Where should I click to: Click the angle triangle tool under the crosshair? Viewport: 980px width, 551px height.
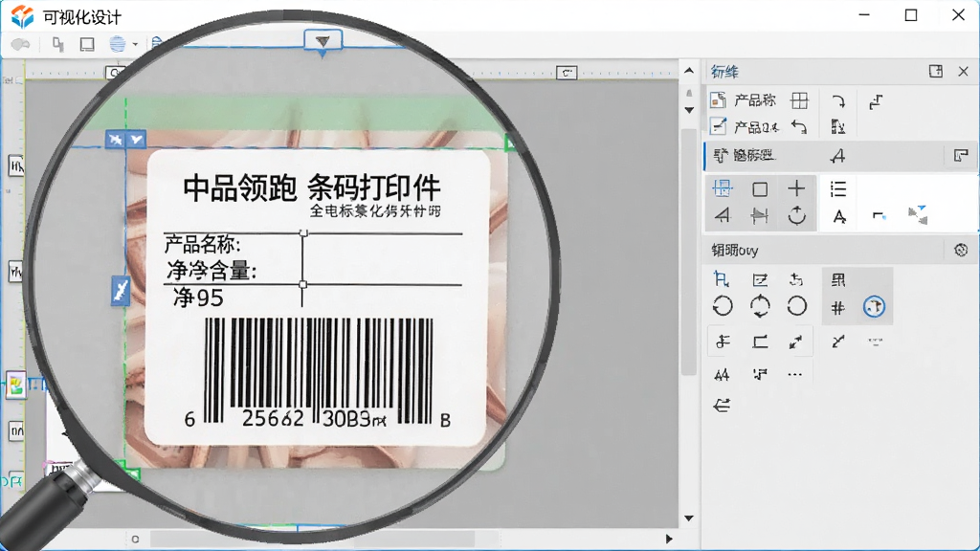click(x=723, y=216)
